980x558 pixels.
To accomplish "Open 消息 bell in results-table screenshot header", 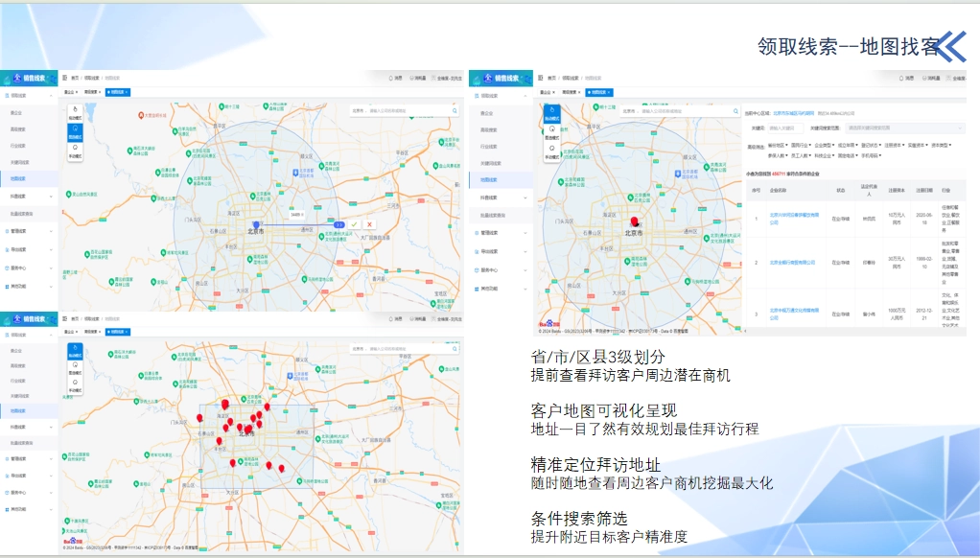I will 905,78.
